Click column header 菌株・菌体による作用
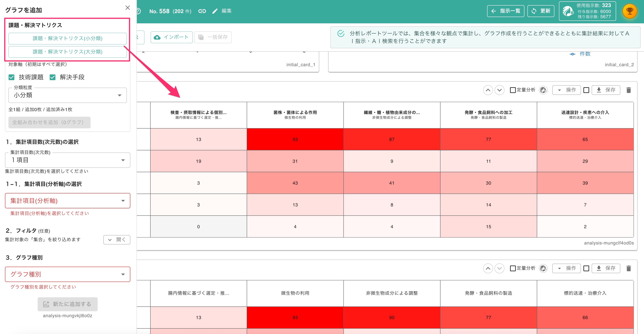 click(x=295, y=115)
